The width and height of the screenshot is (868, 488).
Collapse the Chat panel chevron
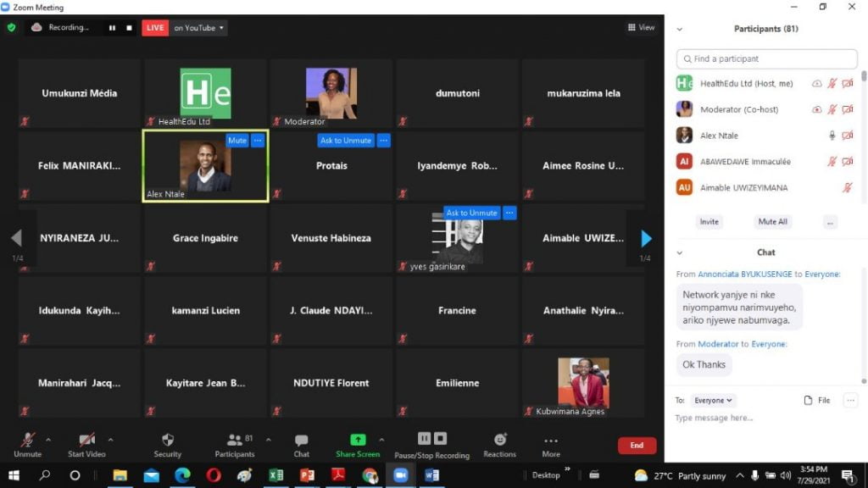680,252
